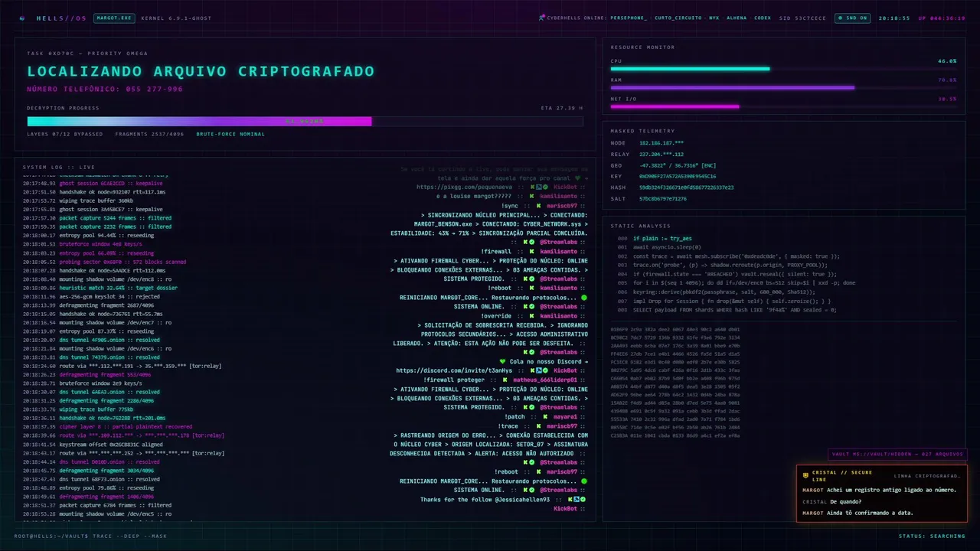Screen dimensions: 980x551
Task: Click the NÚMERO TELEFÔNICO 055 277-996 line
Action: pos(105,90)
